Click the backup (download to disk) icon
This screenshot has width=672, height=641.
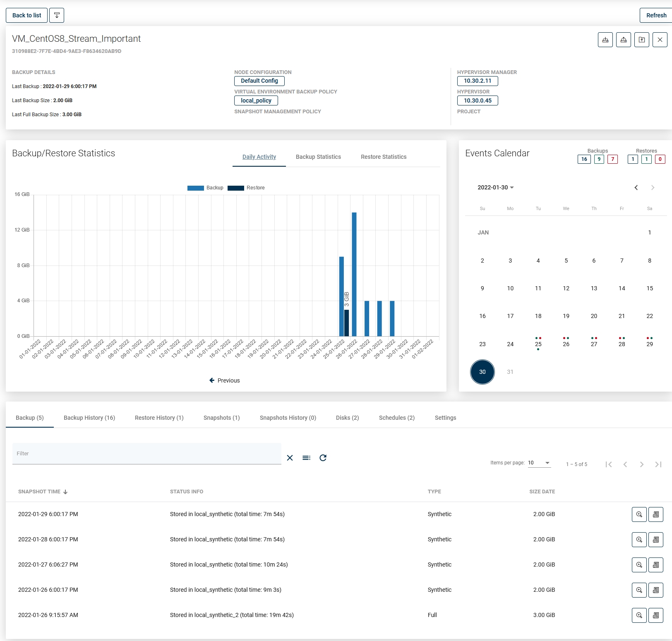point(605,40)
